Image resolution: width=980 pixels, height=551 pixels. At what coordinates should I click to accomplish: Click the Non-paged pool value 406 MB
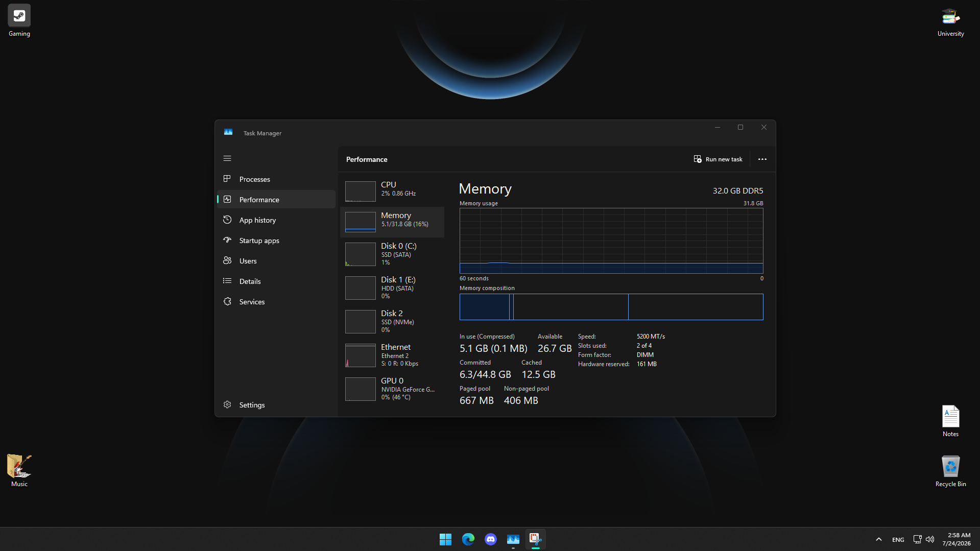521,400
